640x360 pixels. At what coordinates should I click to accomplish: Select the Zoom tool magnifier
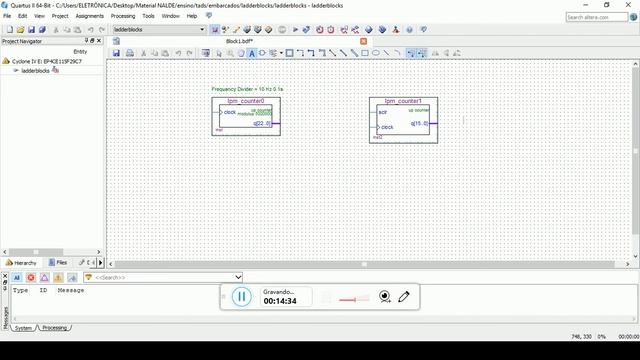(230, 53)
